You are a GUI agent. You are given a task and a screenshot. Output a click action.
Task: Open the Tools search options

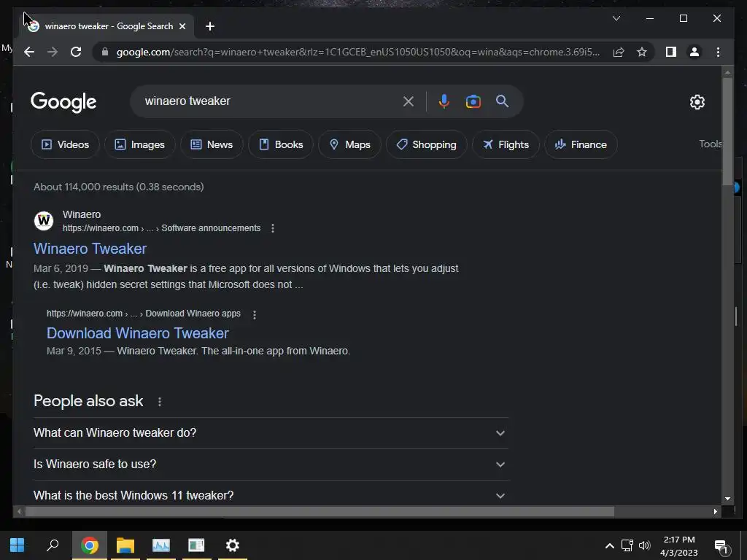[x=711, y=144]
